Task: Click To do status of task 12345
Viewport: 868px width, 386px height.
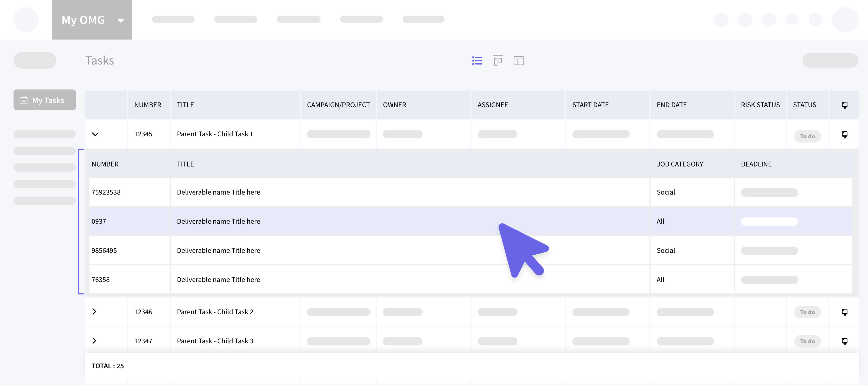Action: point(807,136)
